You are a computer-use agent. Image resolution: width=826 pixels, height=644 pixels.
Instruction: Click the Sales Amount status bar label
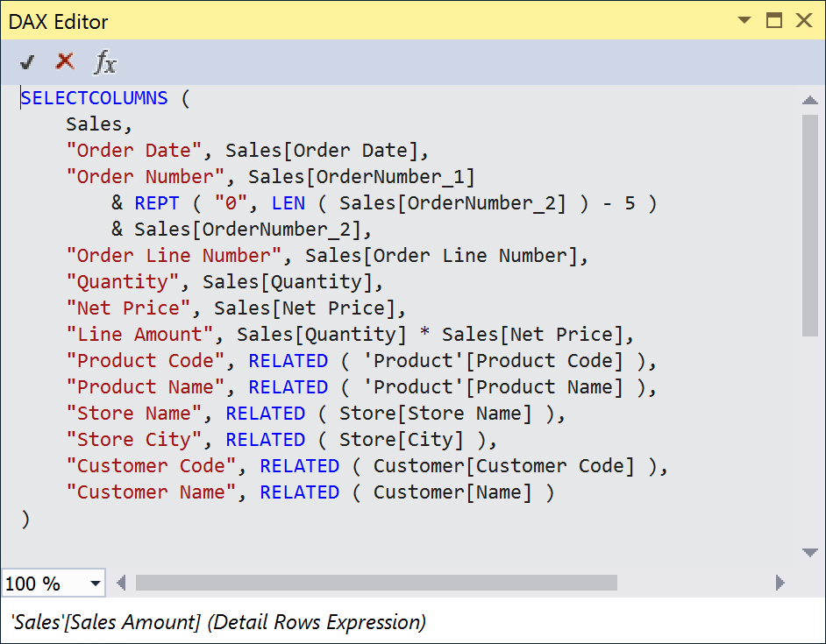[210, 621]
